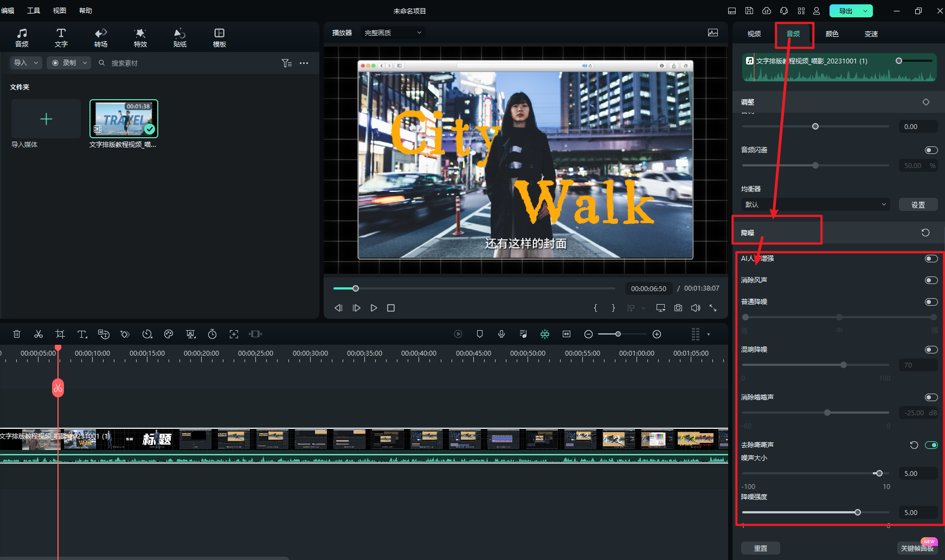Select the crop tool in timeline toolbar
The width and height of the screenshot is (945, 560).
pos(60,334)
